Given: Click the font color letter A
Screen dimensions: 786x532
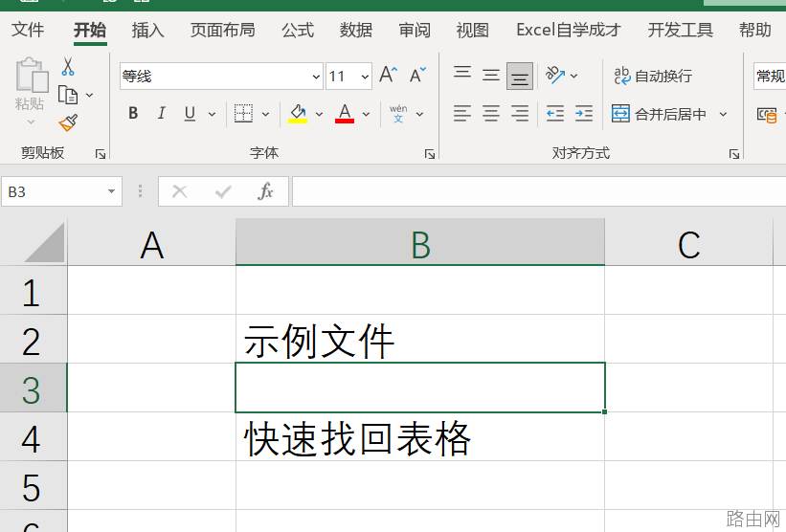Looking at the screenshot, I should pos(345,114).
